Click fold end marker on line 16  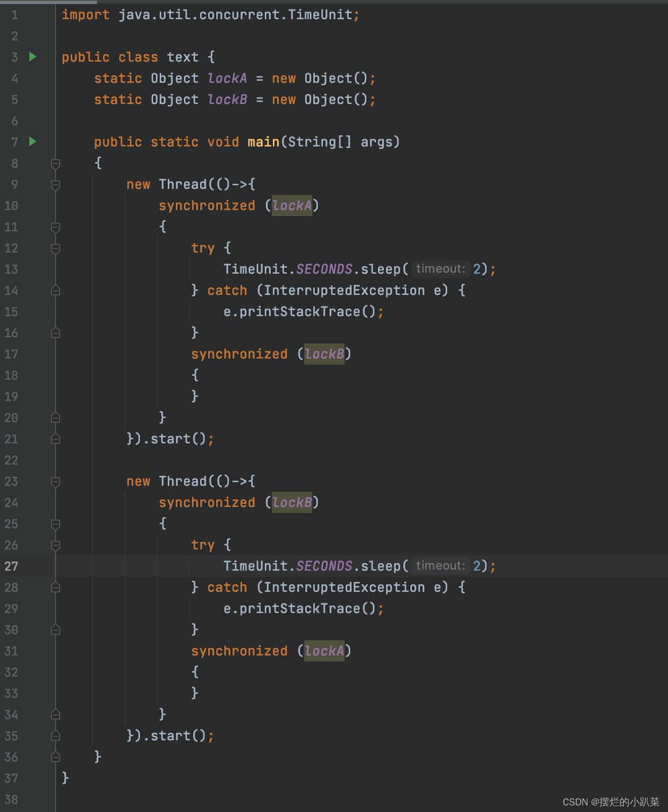click(56, 333)
